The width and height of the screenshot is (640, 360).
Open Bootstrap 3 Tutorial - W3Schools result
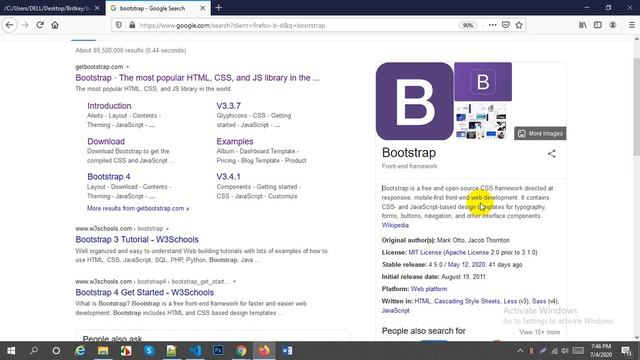point(137,240)
